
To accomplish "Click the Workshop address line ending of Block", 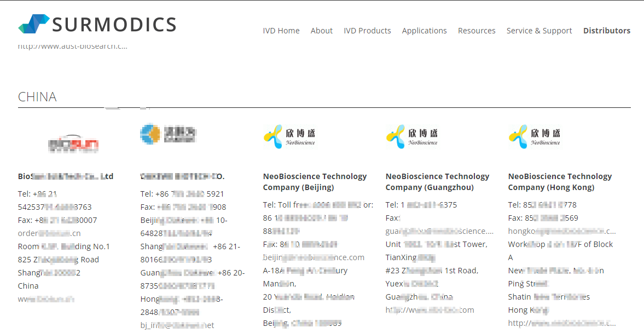I will [560, 244].
